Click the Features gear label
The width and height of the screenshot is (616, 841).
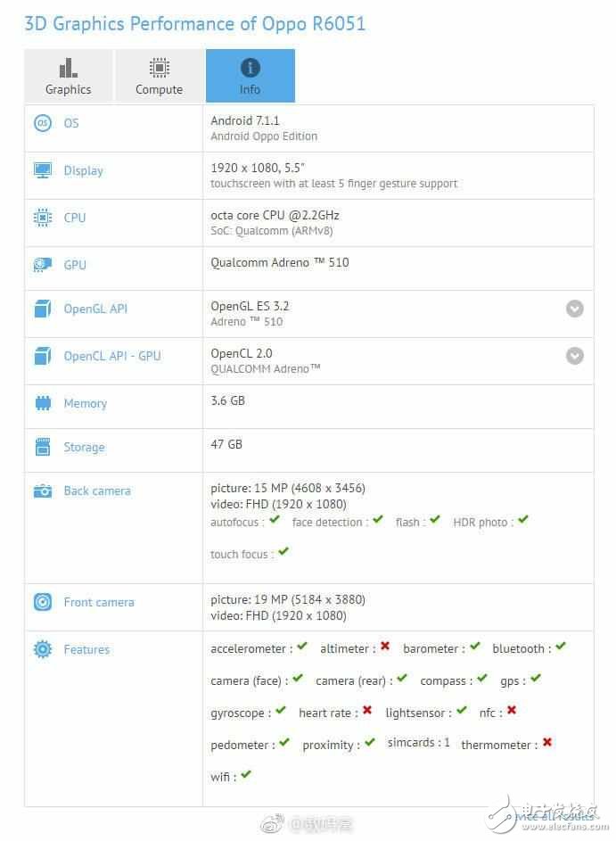pos(86,649)
